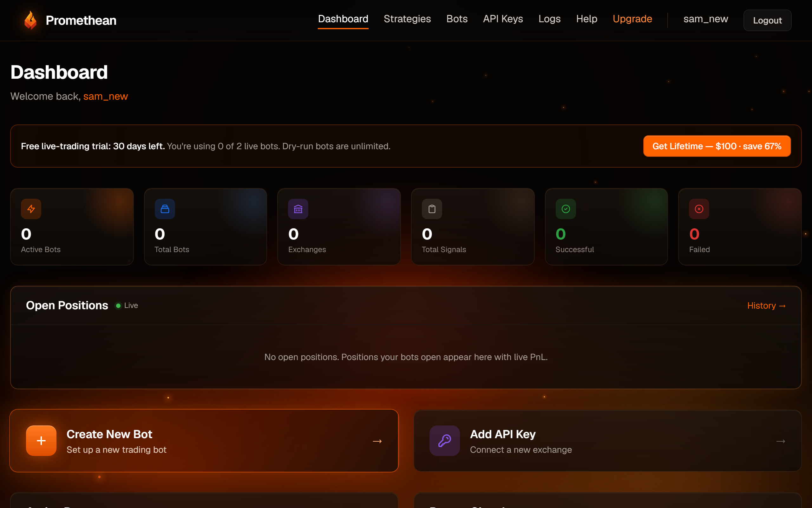Click the 'No open positions' message
This screenshot has height=508, width=812.
tap(406, 357)
